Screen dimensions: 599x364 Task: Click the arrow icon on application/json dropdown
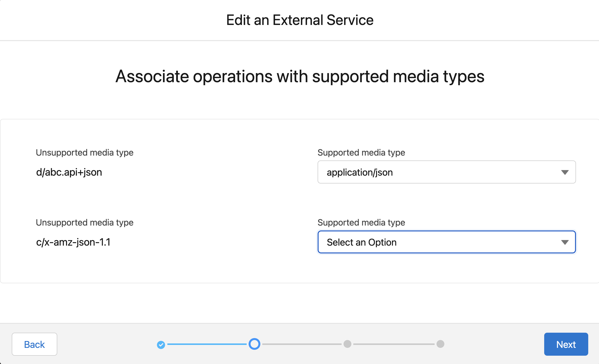click(565, 172)
